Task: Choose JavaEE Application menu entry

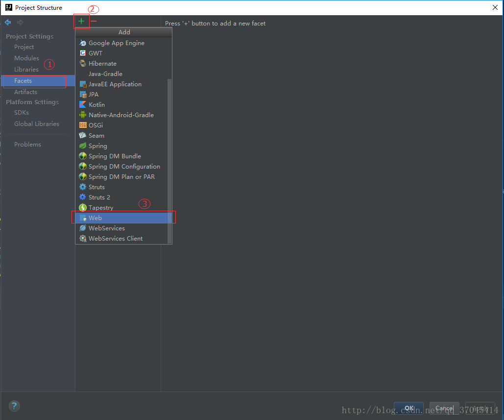Action: [x=121, y=84]
